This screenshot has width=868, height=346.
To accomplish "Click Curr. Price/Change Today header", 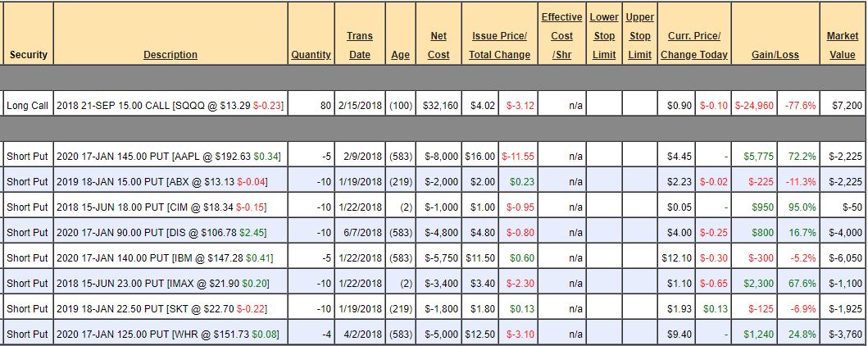I will coord(693,46).
